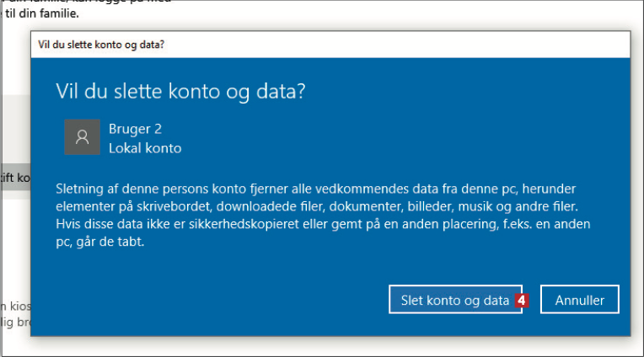Select the "Bruger 2" account name

coord(135,129)
